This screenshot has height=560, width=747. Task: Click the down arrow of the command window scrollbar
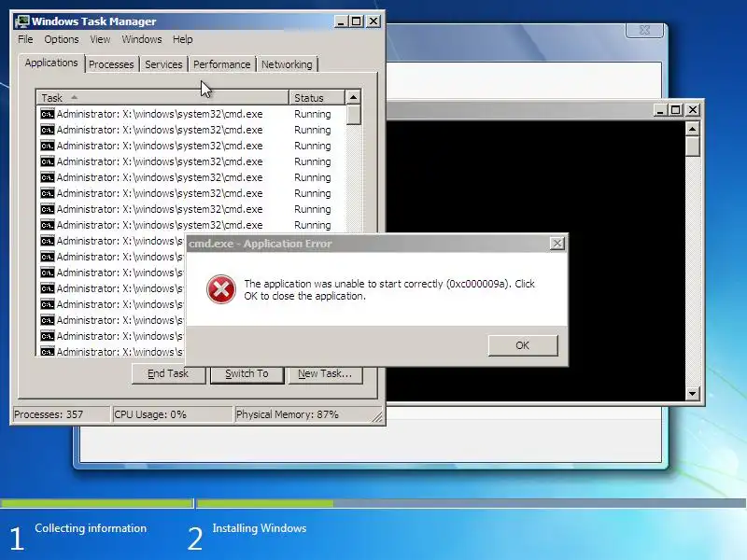pos(692,393)
